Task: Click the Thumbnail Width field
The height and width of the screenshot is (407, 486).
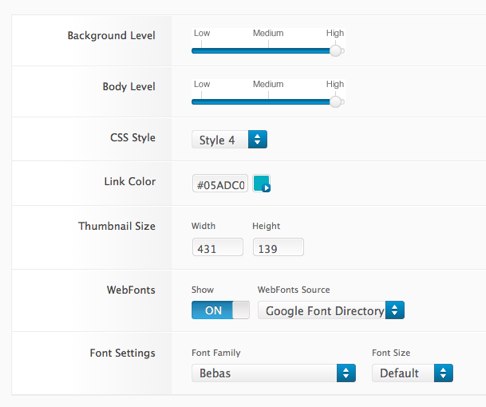Action: [218, 248]
